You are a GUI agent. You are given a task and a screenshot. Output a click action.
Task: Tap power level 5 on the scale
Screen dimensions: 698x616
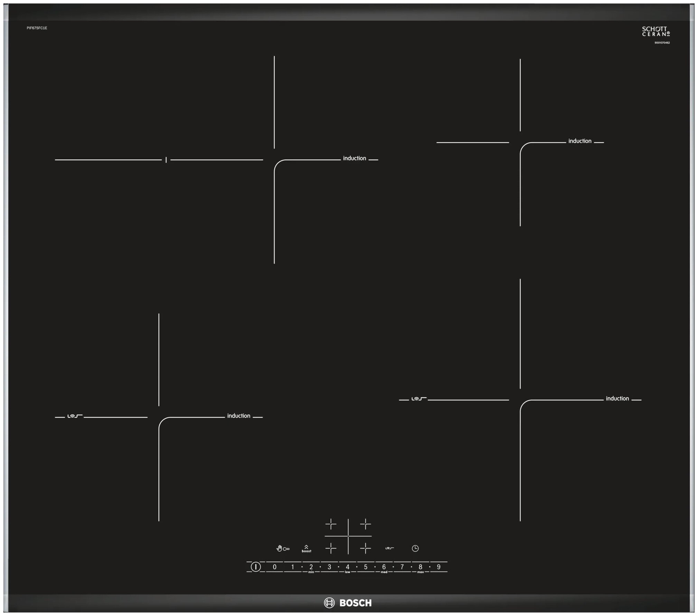(x=366, y=567)
